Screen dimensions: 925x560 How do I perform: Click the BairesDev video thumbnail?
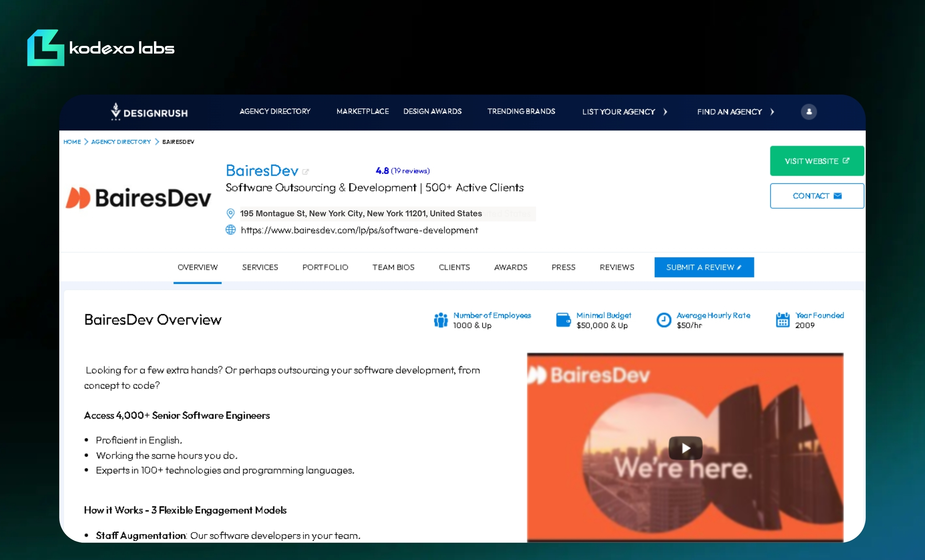point(685,447)
